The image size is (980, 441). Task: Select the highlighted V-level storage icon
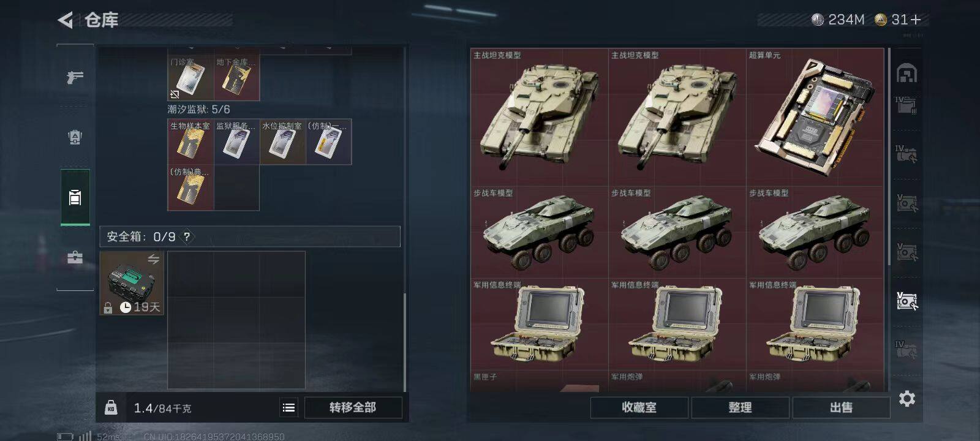point(907,300)
